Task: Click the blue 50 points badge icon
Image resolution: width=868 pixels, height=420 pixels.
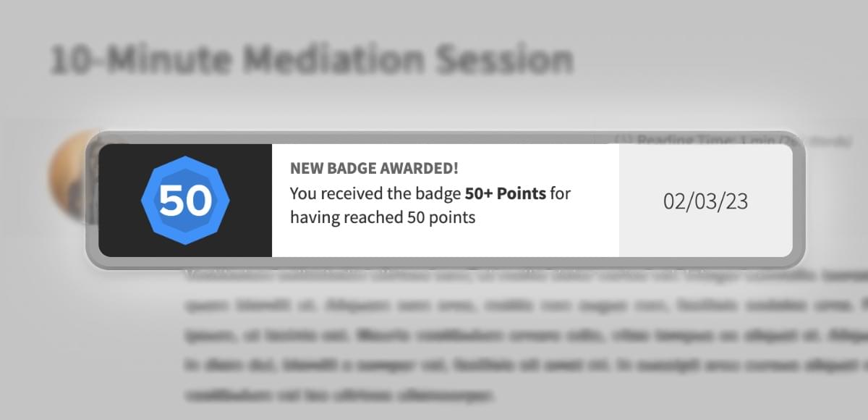Action: click(x=185, y=201)
